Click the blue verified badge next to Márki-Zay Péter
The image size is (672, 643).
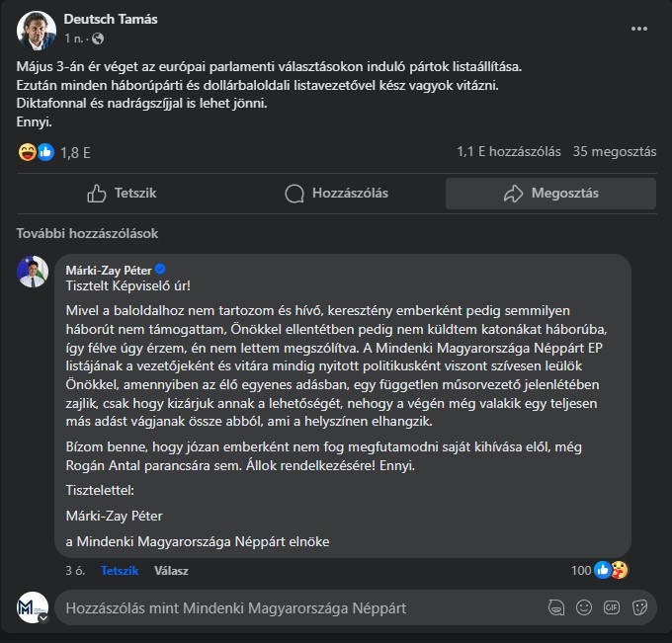click(160, 269)
